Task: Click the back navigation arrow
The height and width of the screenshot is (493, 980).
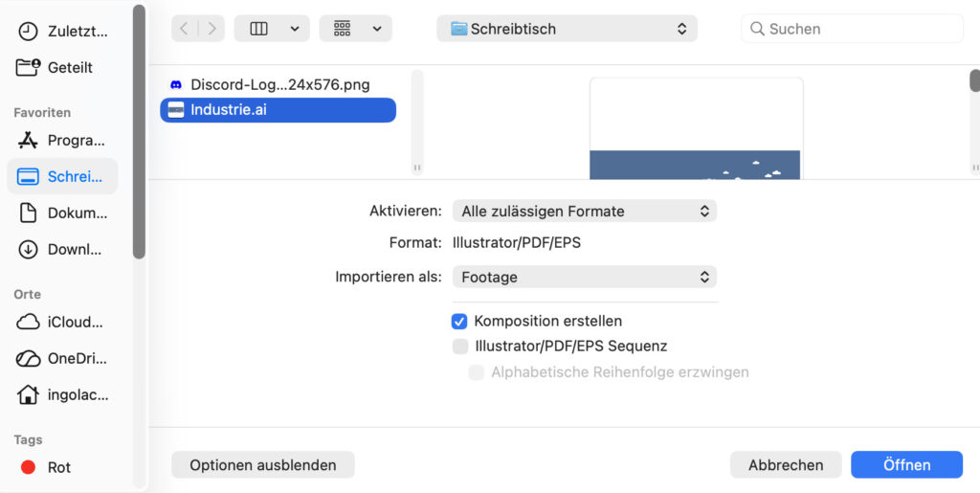Action: click(x=185, y=29)
